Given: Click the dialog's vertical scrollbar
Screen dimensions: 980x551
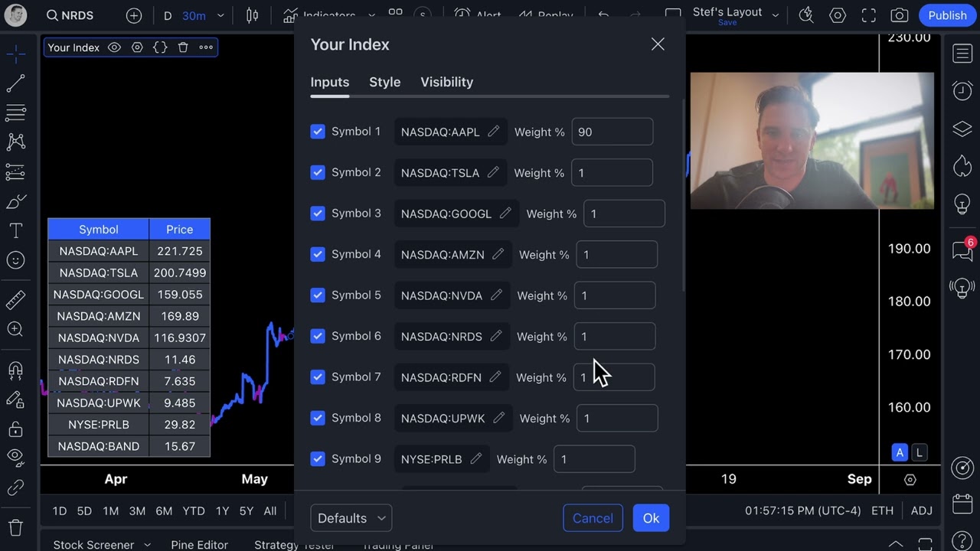Looking at the screenshot, I should click(684, 195).
